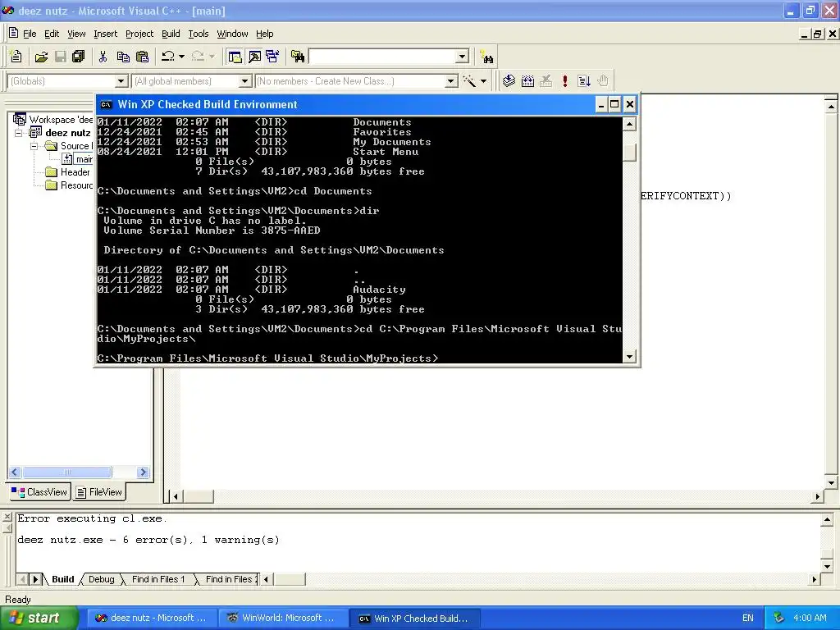Select the main file in FileView tree

[x=84, y=159]
